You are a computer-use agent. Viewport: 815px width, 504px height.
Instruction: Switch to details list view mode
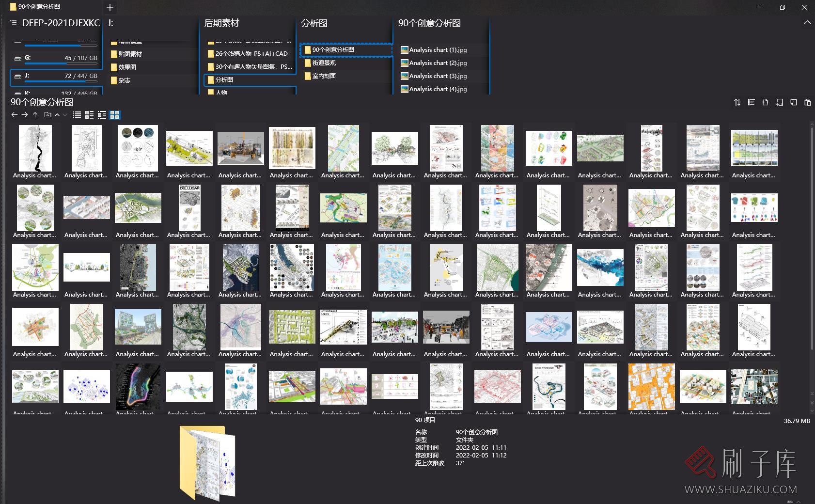tap(89, 115)
